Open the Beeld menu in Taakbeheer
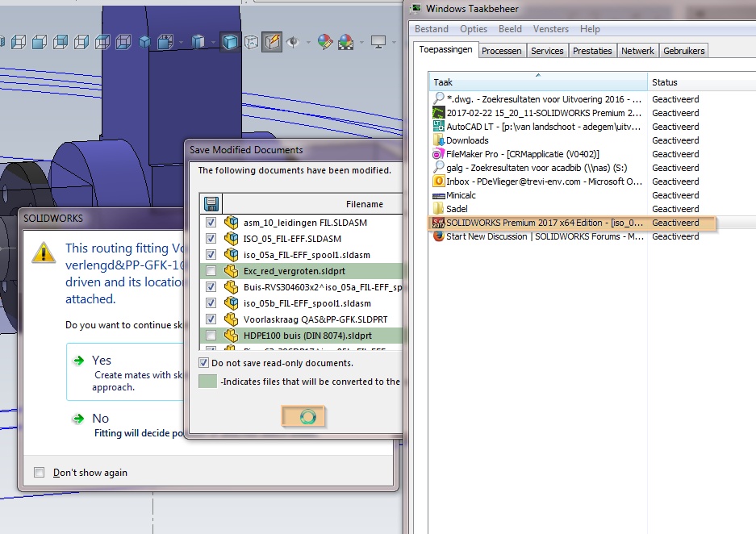 coord(510,29)
